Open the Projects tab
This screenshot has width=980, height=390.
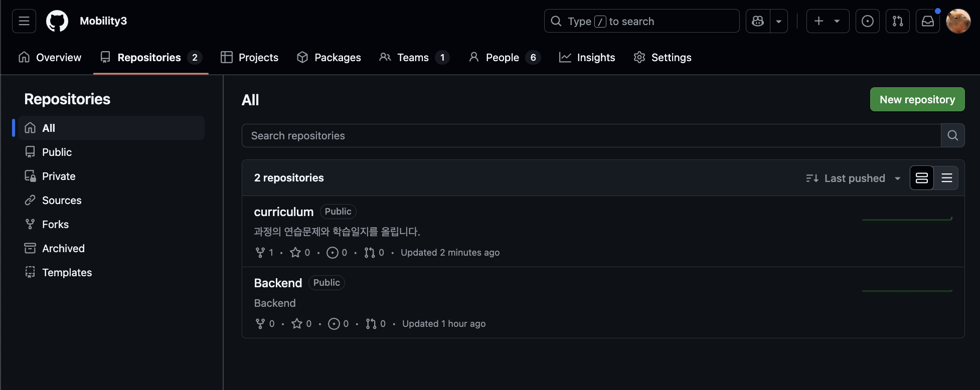(249, 58)
